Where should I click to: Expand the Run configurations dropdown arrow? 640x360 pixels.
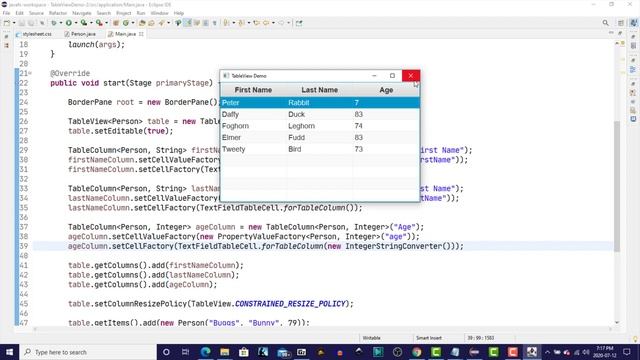76,23
